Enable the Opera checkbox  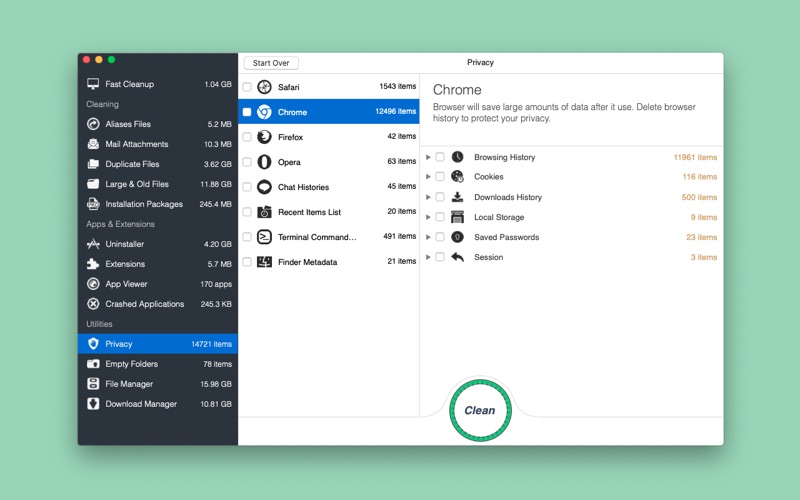point(247,162)
